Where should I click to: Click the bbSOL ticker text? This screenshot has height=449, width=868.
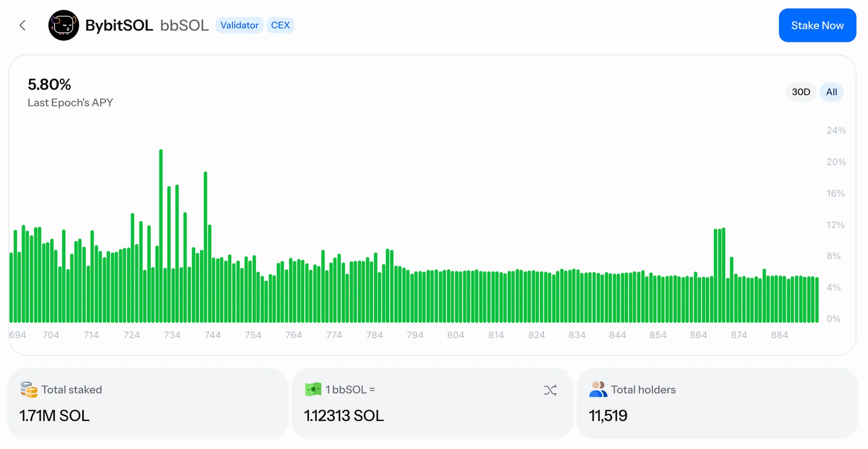click(x=184, y=25)
